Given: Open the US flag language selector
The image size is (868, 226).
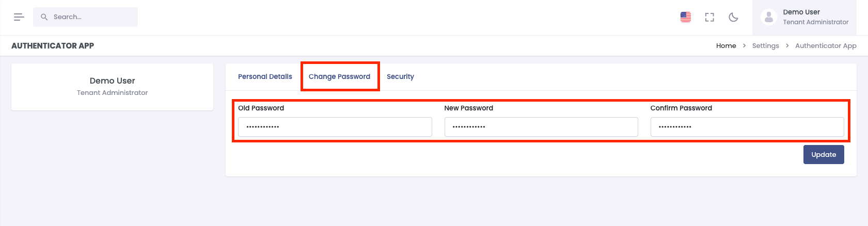Looking at the screenshot, I should [685, 17].
